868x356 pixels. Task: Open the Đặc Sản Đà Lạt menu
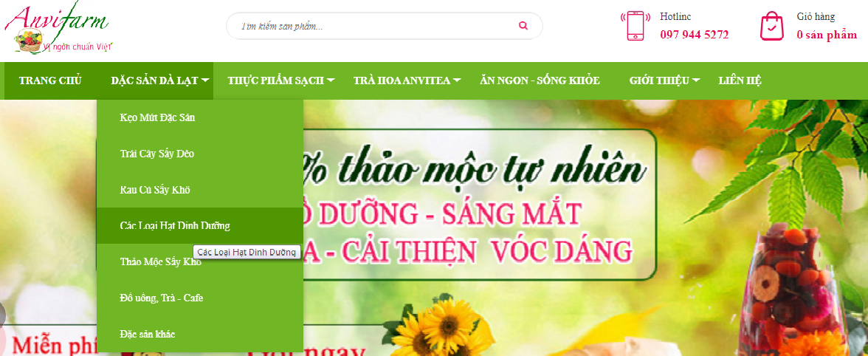[154, 81]
